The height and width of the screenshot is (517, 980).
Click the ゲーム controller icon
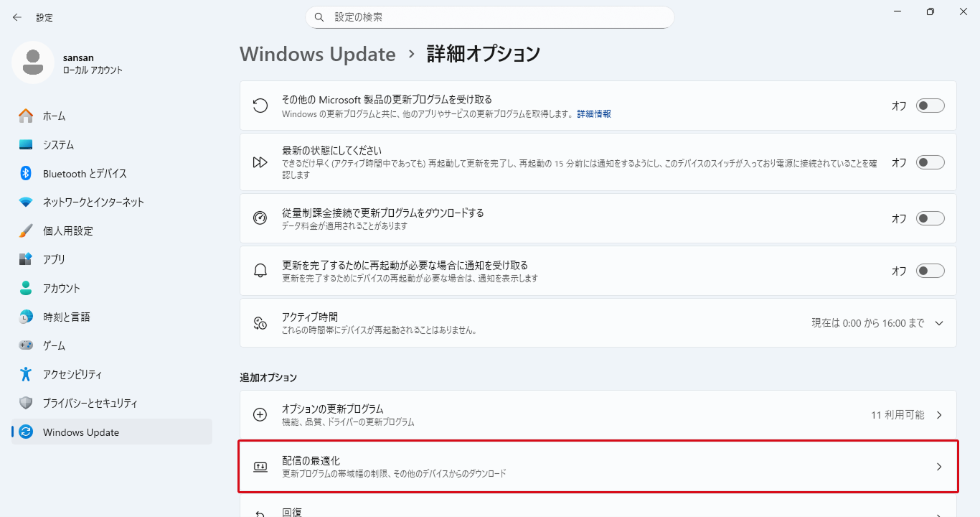click(26, 345)
